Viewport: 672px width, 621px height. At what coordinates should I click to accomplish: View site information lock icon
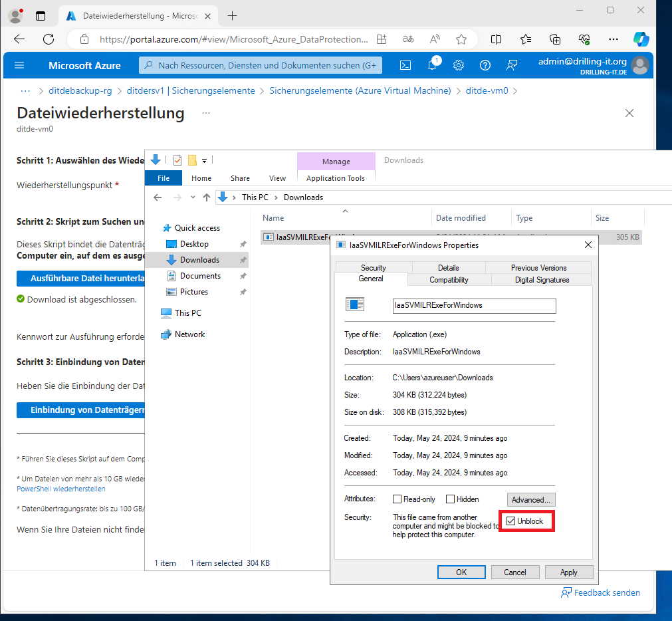[84, 39]
